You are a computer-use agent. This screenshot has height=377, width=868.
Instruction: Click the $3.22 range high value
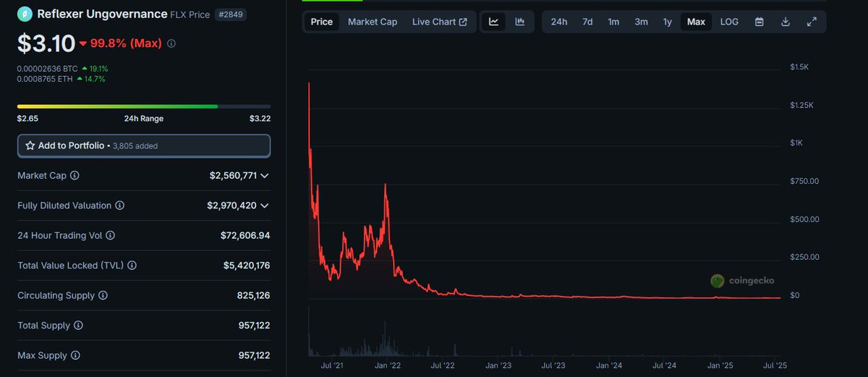pyautogui.click(x=260, y=119)
